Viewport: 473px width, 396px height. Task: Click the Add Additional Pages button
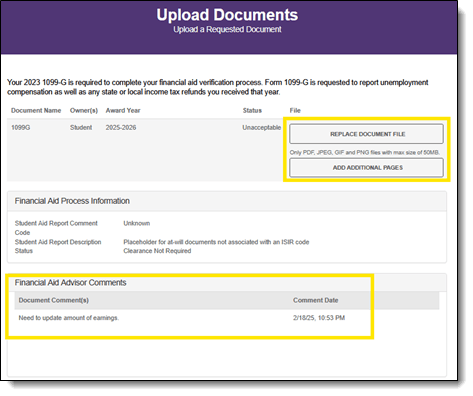pos(366,168)
